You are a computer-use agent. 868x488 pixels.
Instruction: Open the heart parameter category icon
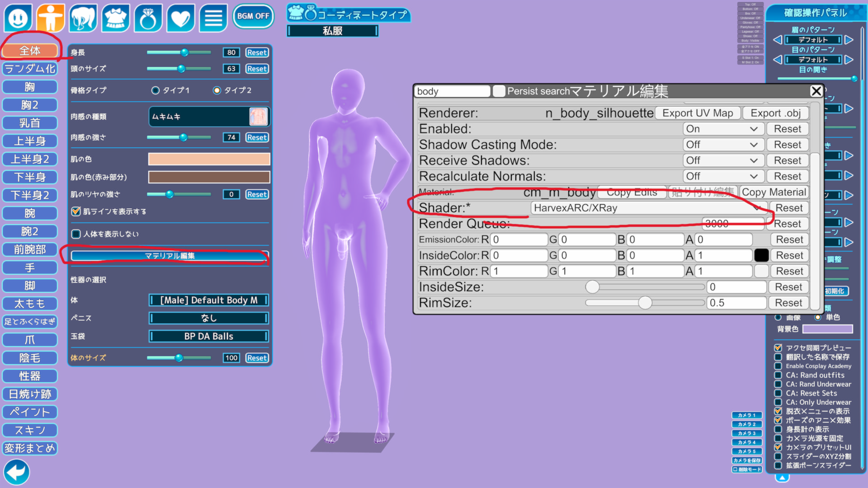click(x=181, y=18)
